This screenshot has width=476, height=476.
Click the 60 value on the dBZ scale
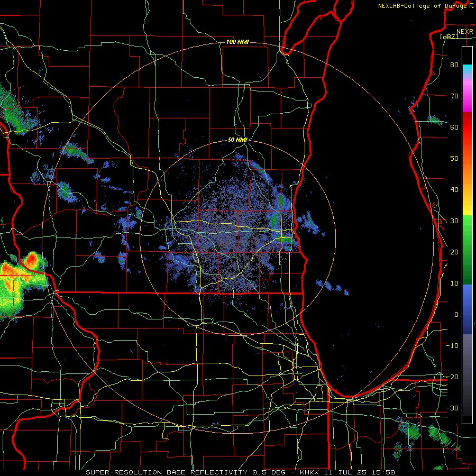454,127
